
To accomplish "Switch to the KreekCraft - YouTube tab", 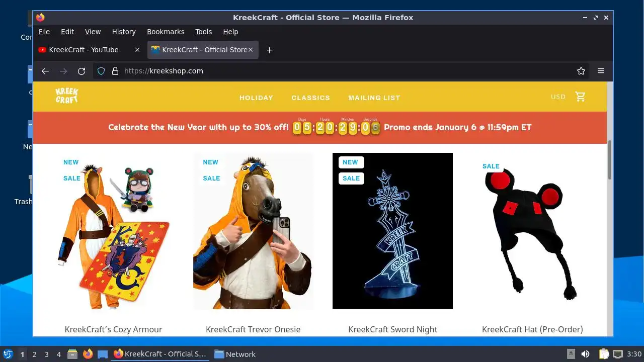I will [84, 50].
